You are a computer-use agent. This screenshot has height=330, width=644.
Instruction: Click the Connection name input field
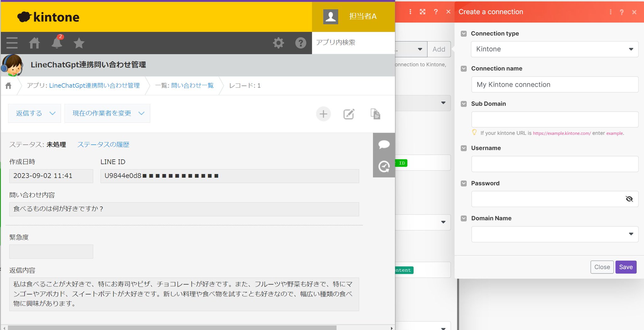pyautogui.click(x=555, y=85)
